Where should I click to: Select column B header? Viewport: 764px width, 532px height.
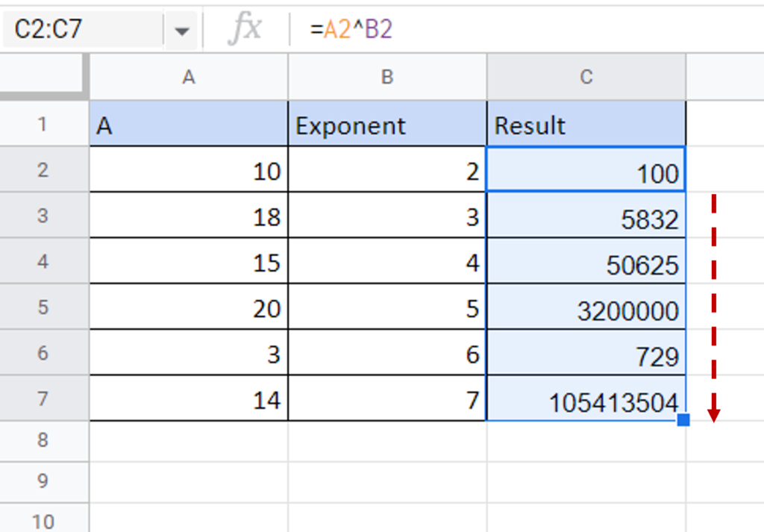pyautogui.click(x=387, y=77)
